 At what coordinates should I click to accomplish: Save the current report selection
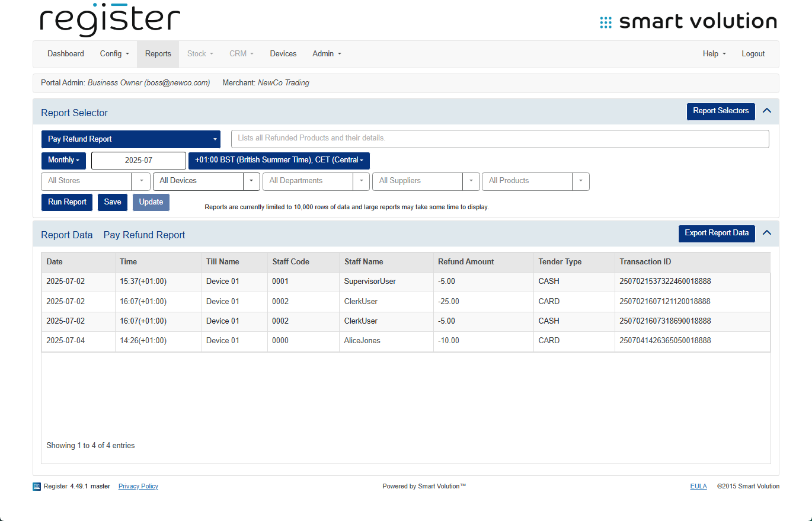pyautogui.click(x=113, y=202)
